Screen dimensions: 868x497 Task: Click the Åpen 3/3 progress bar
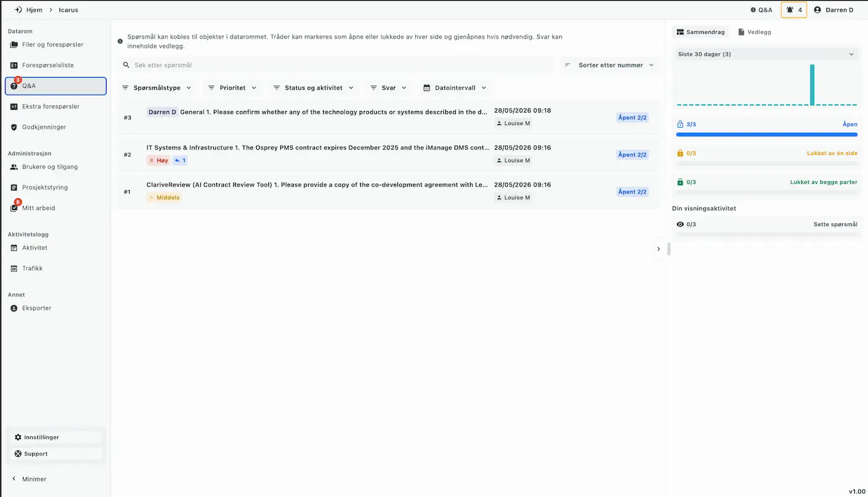pyautogui.click(x=767, y=134)
